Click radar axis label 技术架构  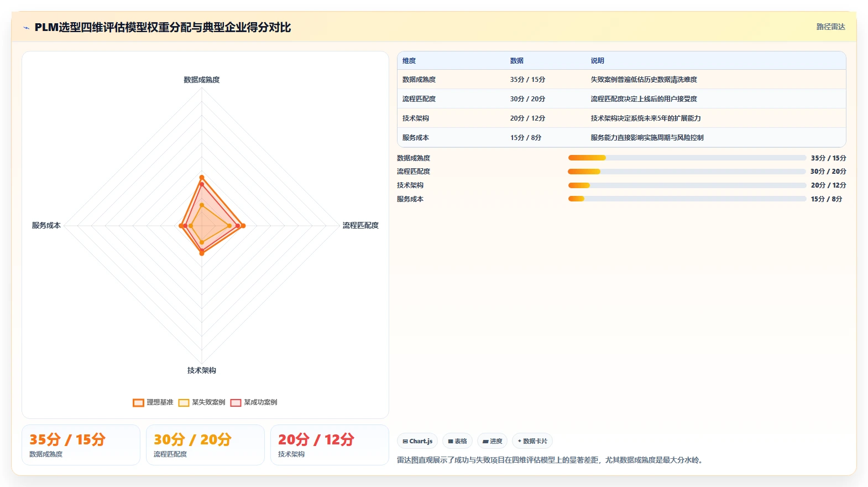tap(202, 370)
